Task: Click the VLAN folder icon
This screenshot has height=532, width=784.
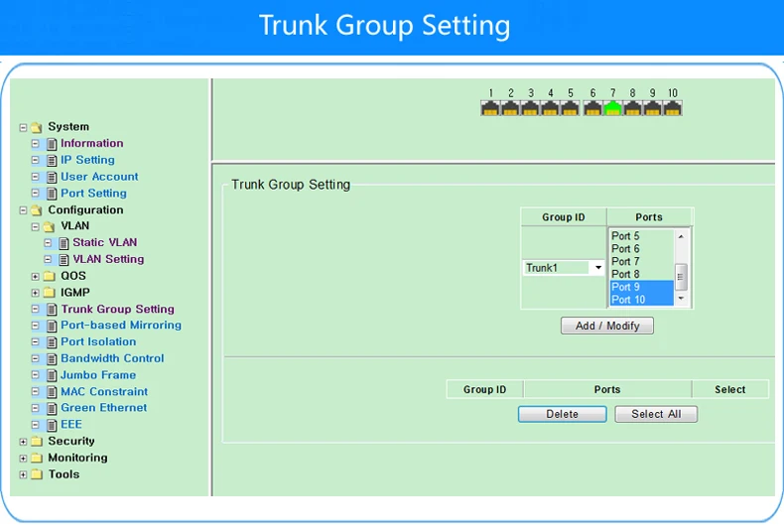Action: click(49, 226)
